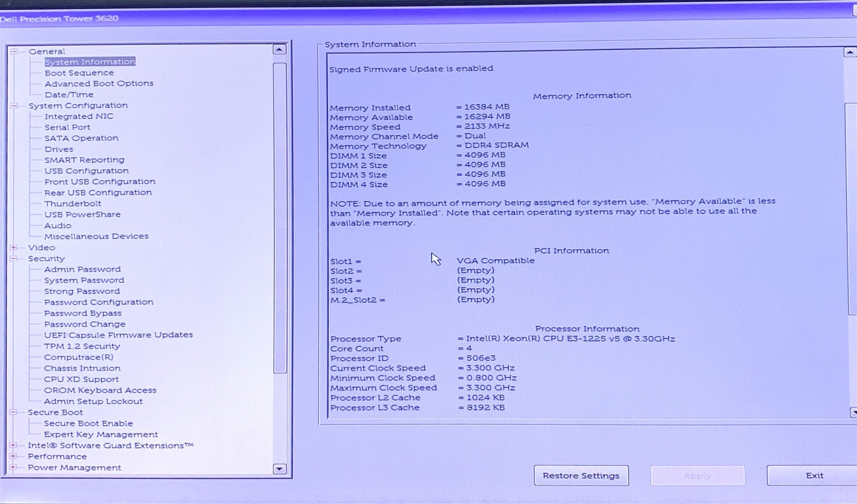
Task: Click the System Information scroll-down arrow
Action: click(853, 412)
